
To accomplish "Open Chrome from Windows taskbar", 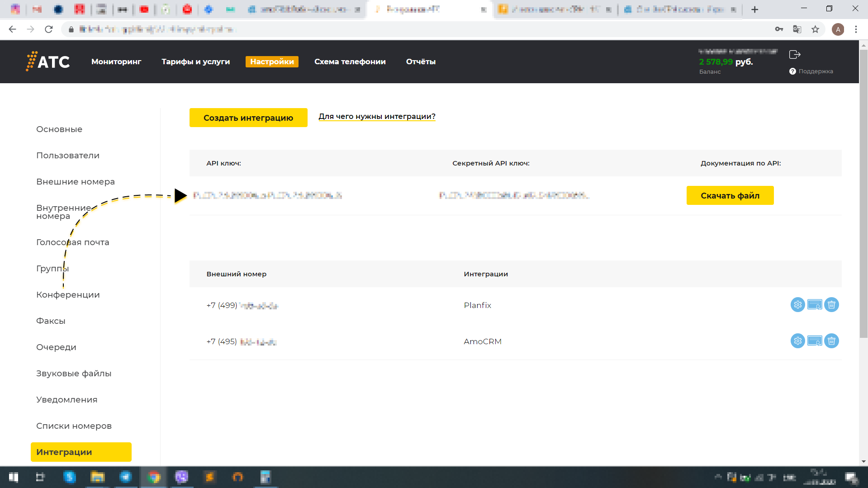I will (x=154, y=477).
